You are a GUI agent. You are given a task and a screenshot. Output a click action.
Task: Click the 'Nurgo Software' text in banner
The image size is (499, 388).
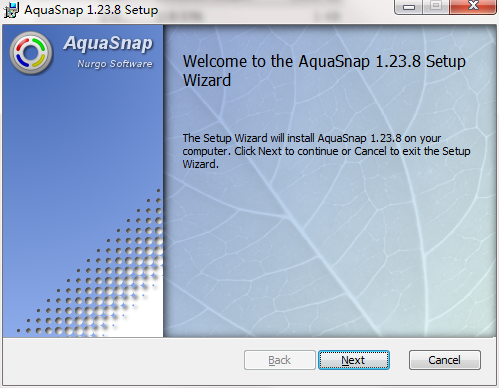click(115, 64)
